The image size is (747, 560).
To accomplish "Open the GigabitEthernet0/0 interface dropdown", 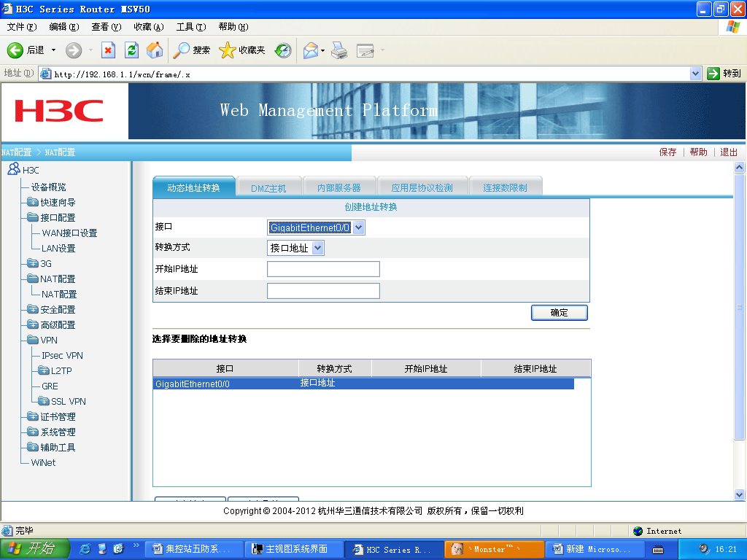I will click(358, 227).
